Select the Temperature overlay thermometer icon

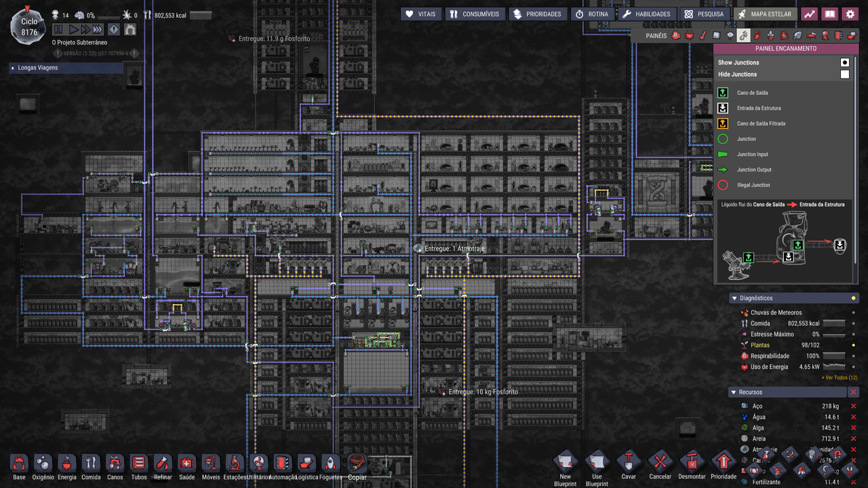pyautogui.click(x=703, y=35)
